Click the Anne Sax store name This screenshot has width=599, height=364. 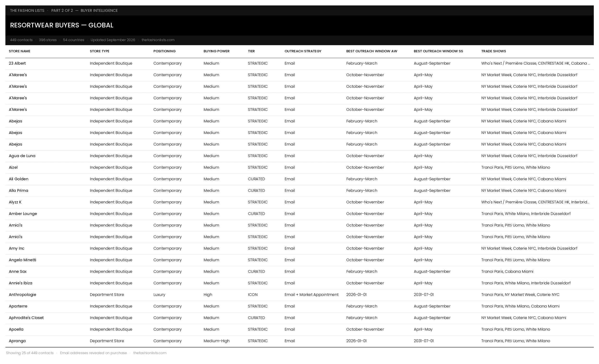coord(18,271)
